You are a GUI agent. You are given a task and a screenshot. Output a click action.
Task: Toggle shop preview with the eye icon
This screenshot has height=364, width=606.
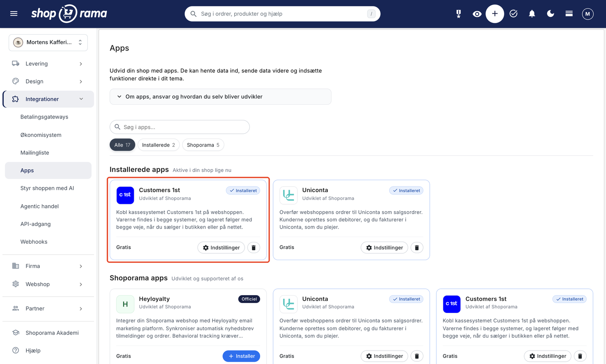[x=477, y=14]
